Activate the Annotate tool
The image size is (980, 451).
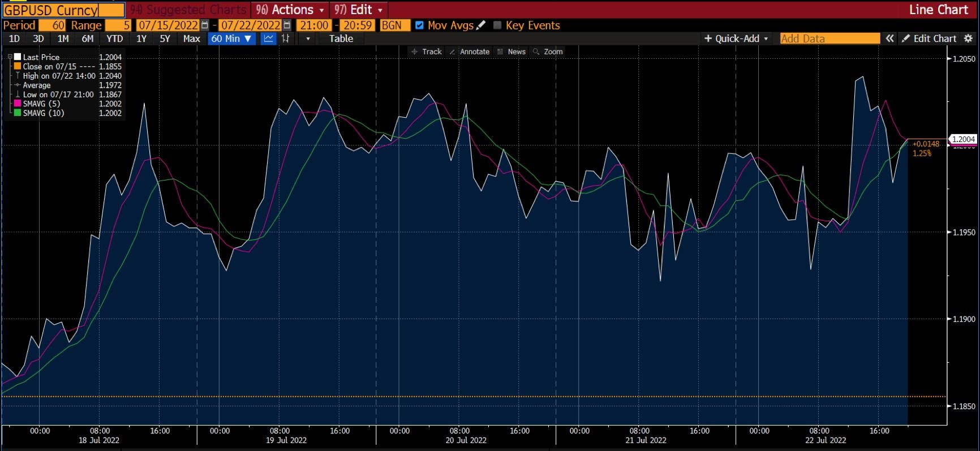click(x=470, y=51)
